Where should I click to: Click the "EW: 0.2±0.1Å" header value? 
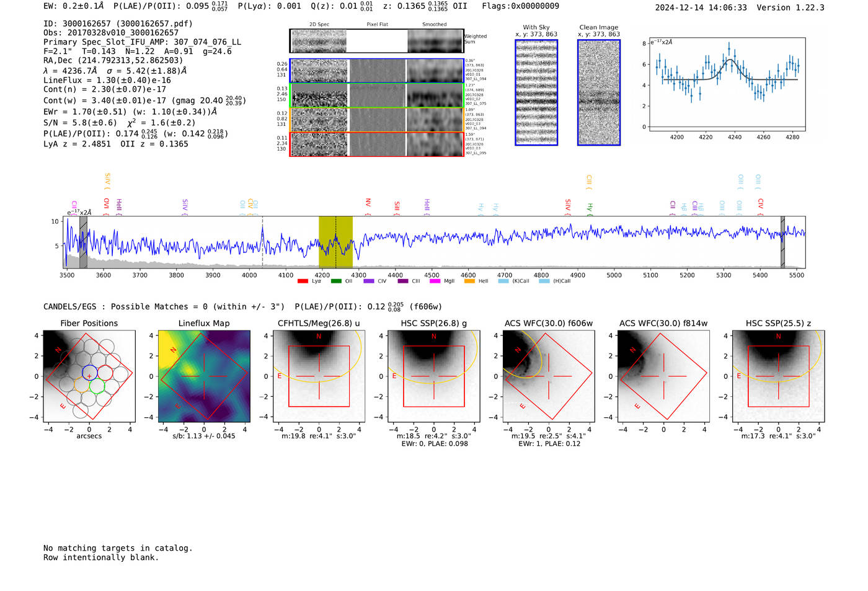[x=73, y=6]
